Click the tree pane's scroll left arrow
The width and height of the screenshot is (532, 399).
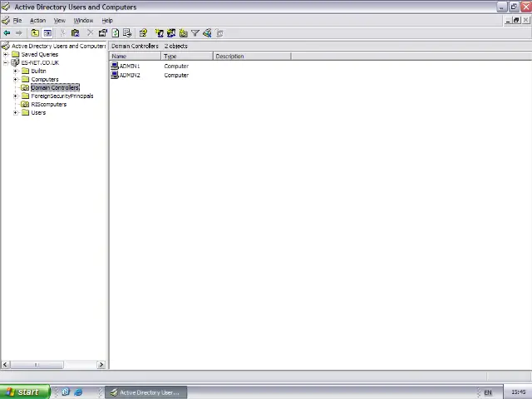pyautogui.click(x=6, y=365)
